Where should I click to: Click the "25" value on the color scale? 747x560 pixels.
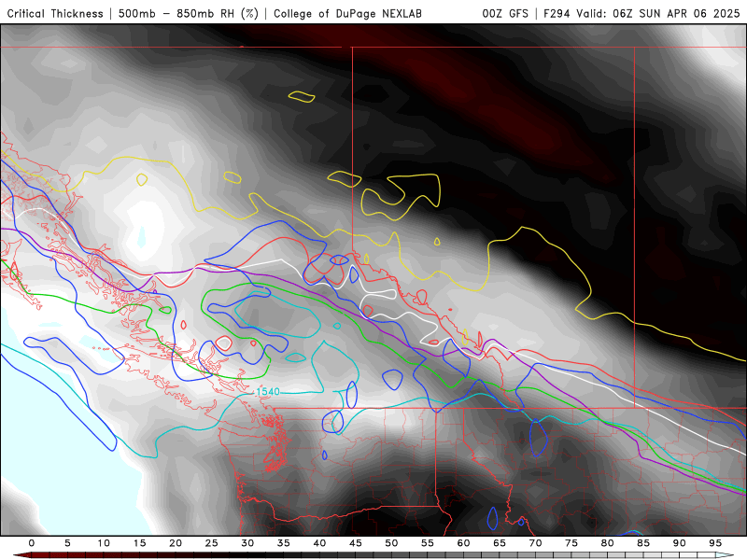pos(212,543)
